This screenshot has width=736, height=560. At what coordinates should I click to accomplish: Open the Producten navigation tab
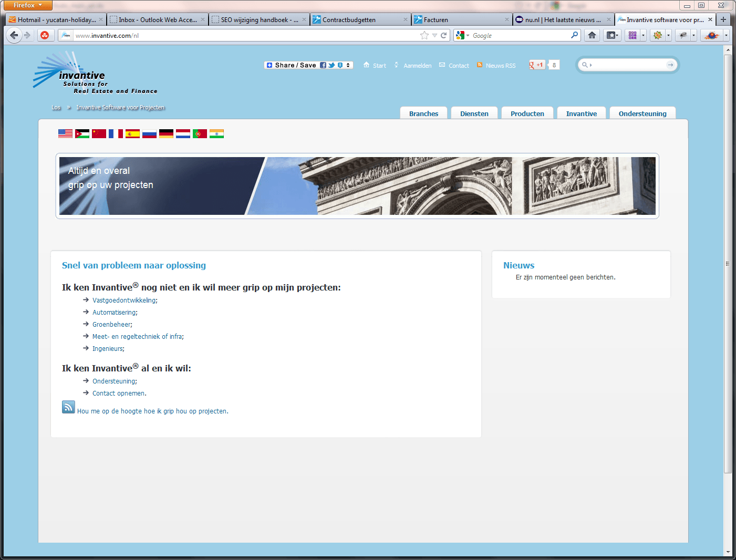pos(527,113)
